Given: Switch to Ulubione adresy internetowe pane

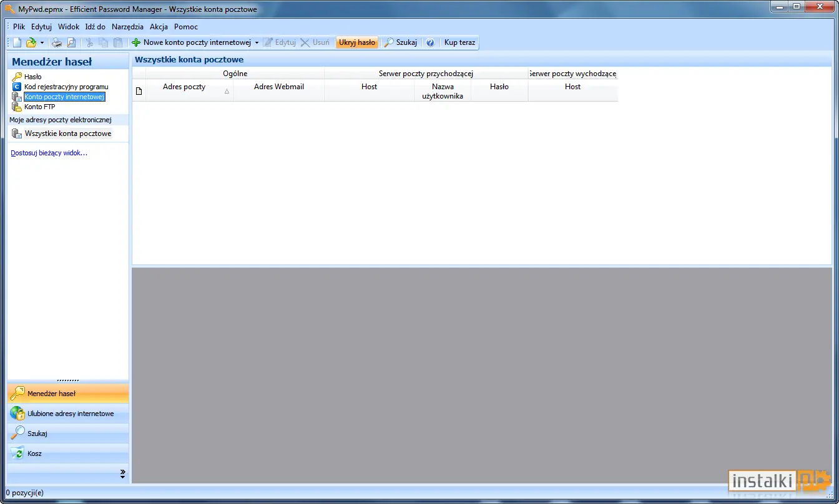Looking at the screenshot, I should (x=68, y=414).
